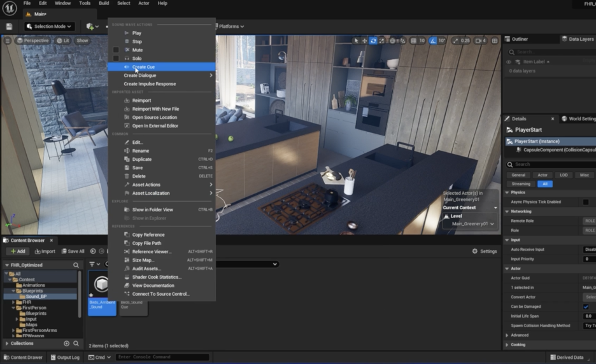Select Create Cue from the context menu

tap(161, 67)
